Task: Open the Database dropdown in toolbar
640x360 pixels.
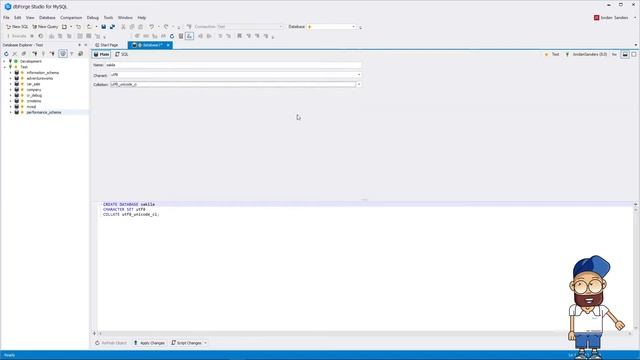Action: [x=353, y=27]
